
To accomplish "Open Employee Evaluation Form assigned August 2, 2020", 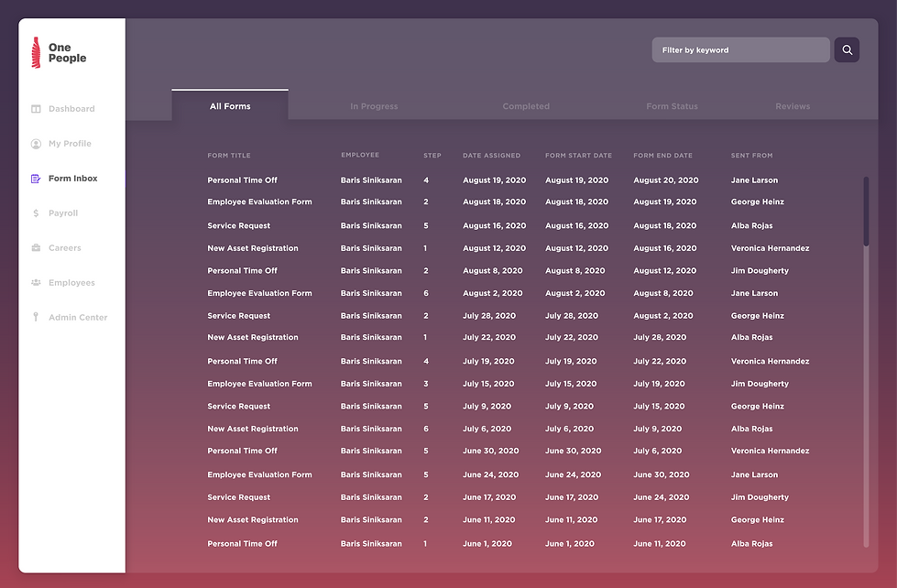I will click(x=259, y=293).
